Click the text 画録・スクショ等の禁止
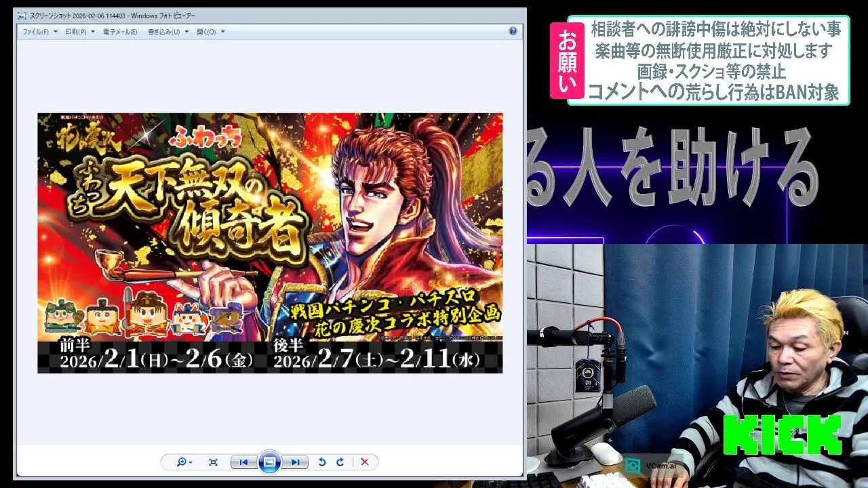This screenshot has height=488, width=868. 711,70
